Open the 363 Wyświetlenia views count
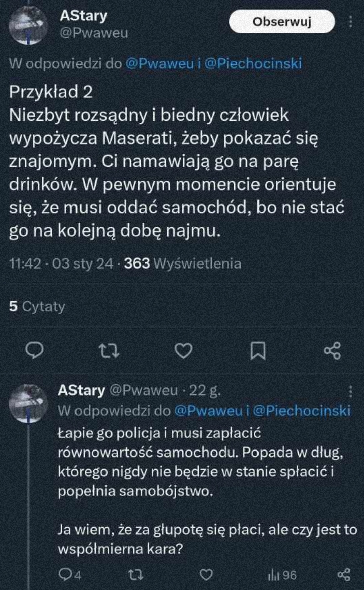This screenshot has width=364, height=590. [x=183, y=263]
